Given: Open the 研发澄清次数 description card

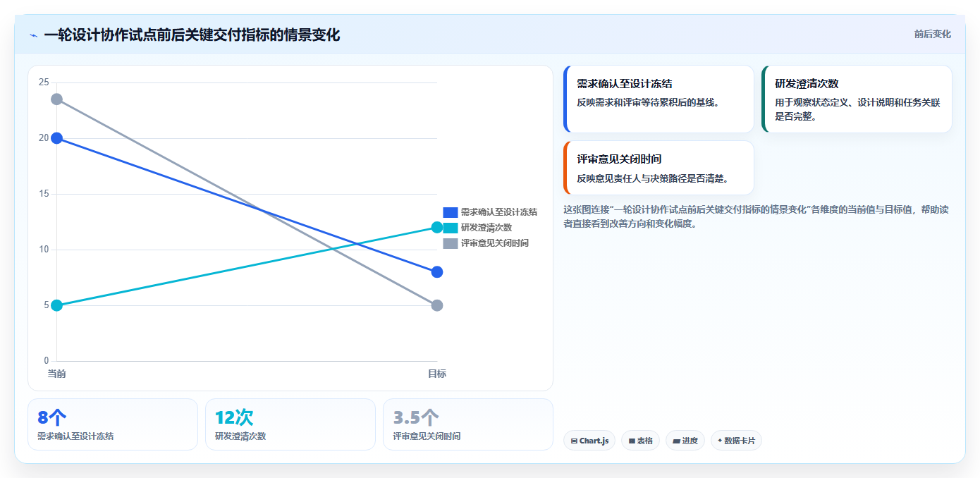Looking at the screenshot, I should click(857, 99).
